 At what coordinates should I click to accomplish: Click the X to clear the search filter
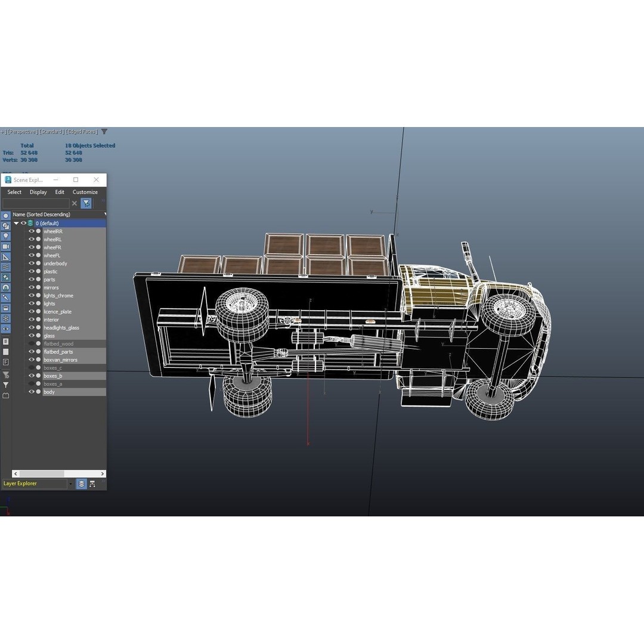click(x=74, y=203)
